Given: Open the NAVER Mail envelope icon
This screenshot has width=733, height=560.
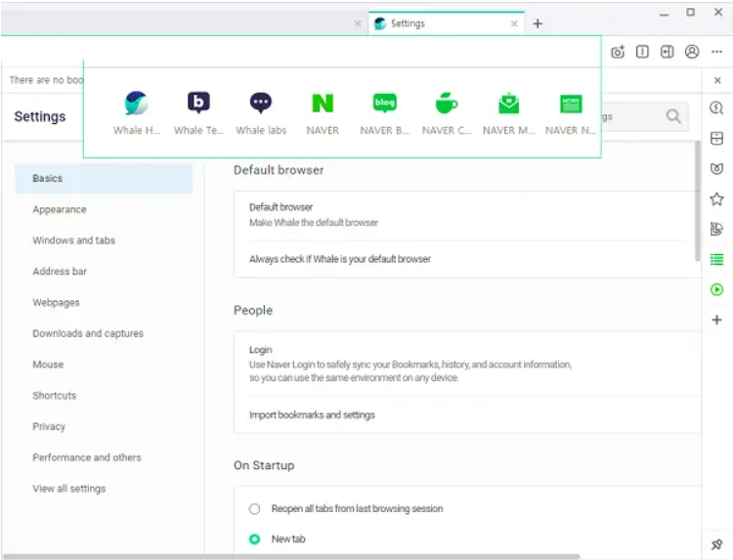Looking at the screenshot, I should tap(508, 104).
